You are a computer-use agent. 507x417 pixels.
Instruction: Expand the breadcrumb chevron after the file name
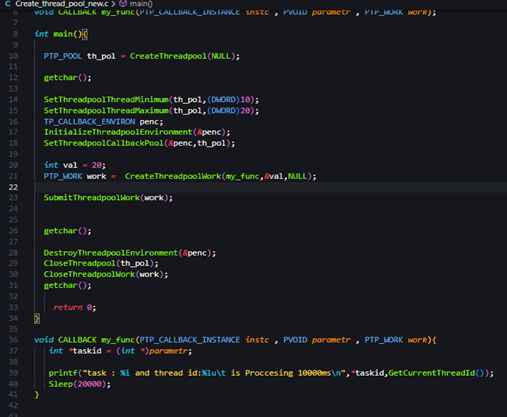click(113, 4)
